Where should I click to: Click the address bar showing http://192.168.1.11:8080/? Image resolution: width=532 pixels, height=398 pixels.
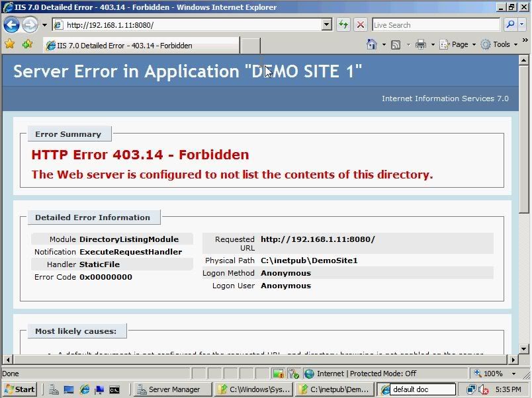click(x=187, y=24)
